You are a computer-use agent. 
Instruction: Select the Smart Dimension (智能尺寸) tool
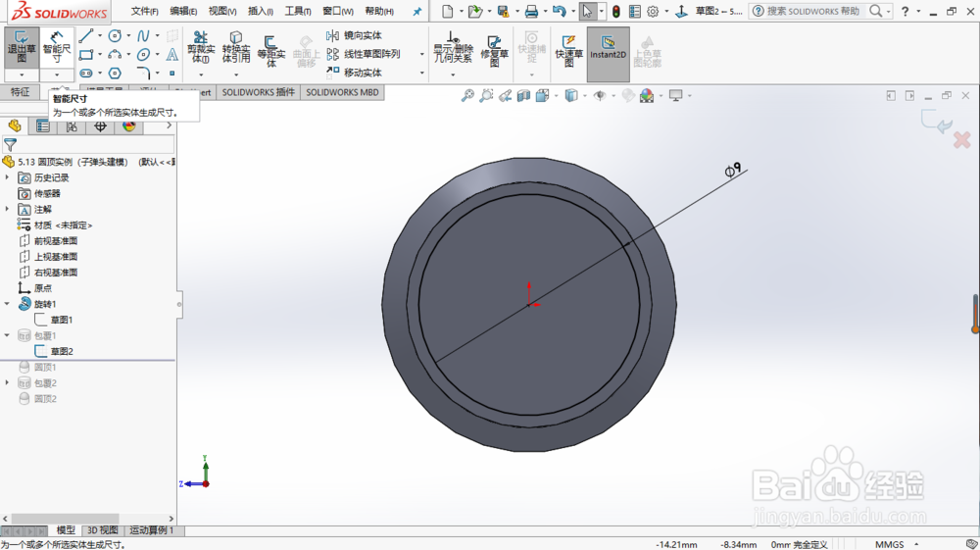pyautogui.click(x=57, y=47)
